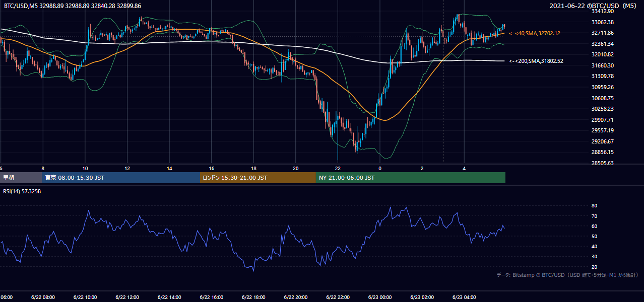Click price axis value 28505.63

click(x=602, y=163)
